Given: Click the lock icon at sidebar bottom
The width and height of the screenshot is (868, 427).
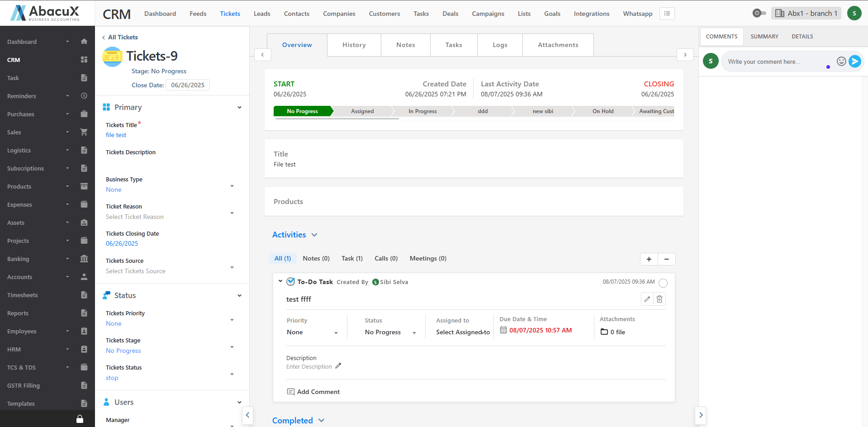Looking at the screenshot, I should (80, 419).
